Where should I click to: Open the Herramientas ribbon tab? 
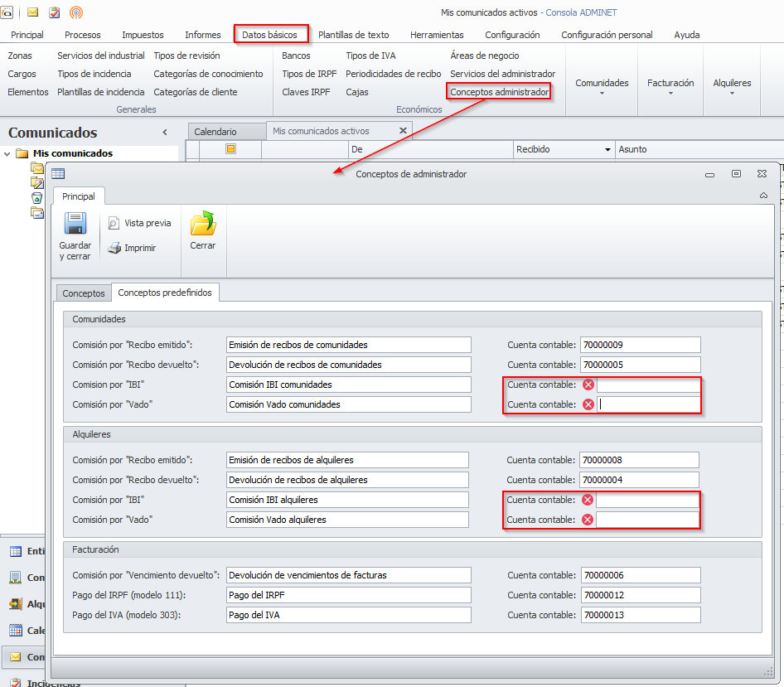[x=437, y=35]
